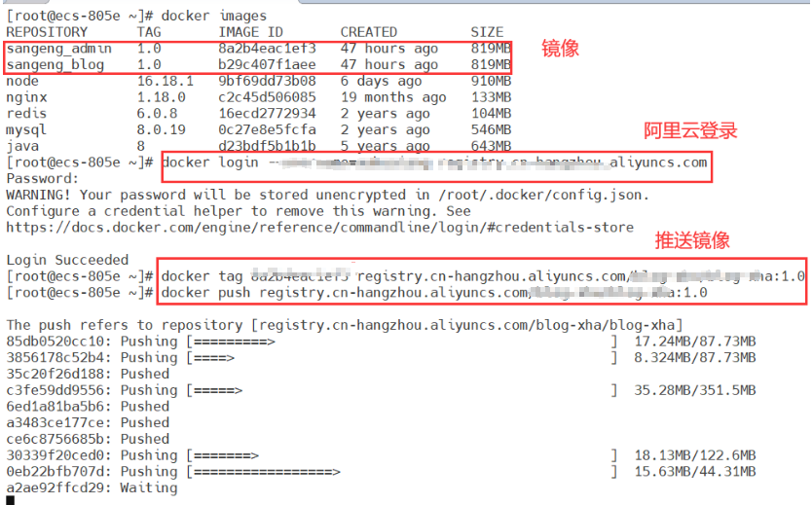Select the sangeng_blog repository name
This screenshot has height=505, width=812.
coord(55,65)
